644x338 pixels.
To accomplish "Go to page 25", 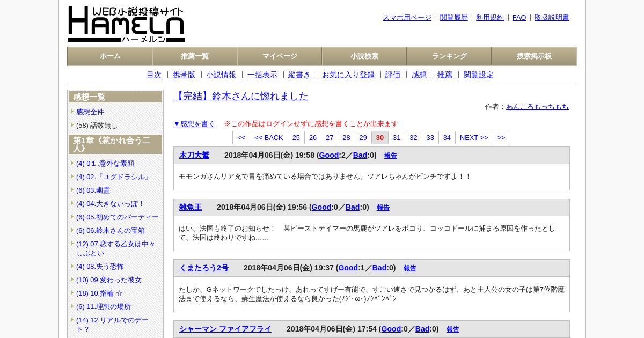I will [296, 138].
